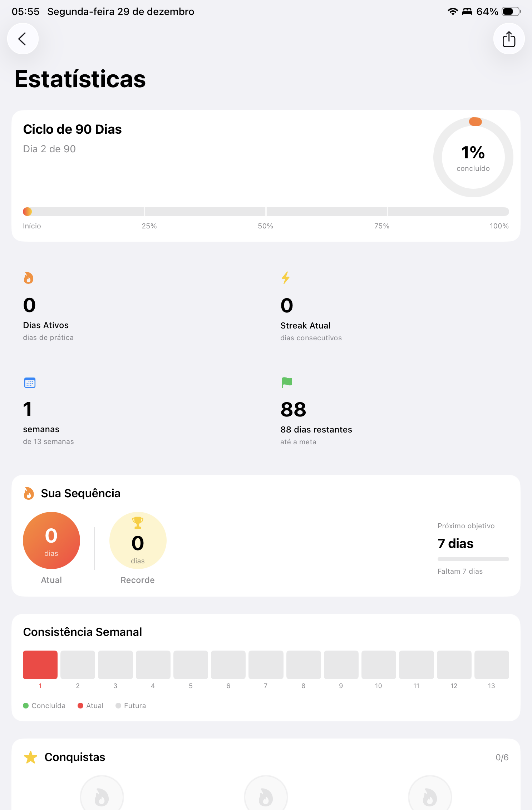Click the Futura legend indicator
The height and width of the screenshot is (810, 532).
click(x=118, y=706)
